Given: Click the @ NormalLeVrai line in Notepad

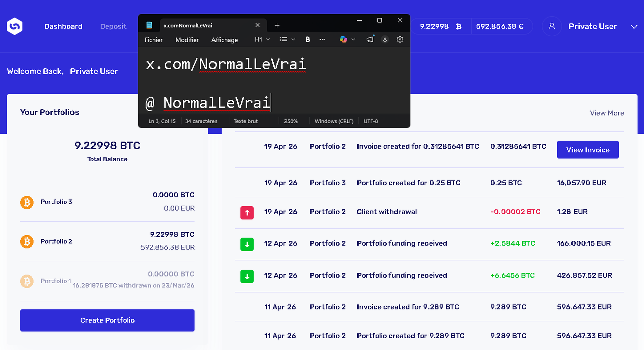Looking at the screenshot, I should pos(208,103).
